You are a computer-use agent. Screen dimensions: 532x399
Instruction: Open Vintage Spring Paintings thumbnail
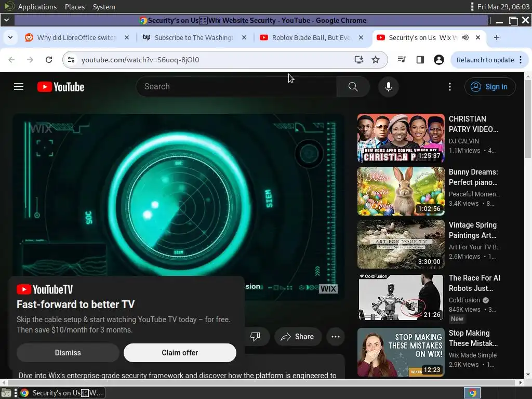(x=401, y=244)
